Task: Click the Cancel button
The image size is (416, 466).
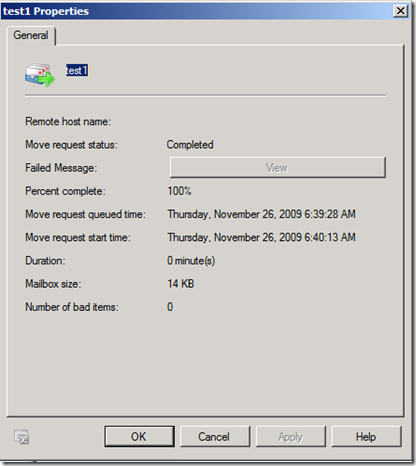Action: pos(215,436)
